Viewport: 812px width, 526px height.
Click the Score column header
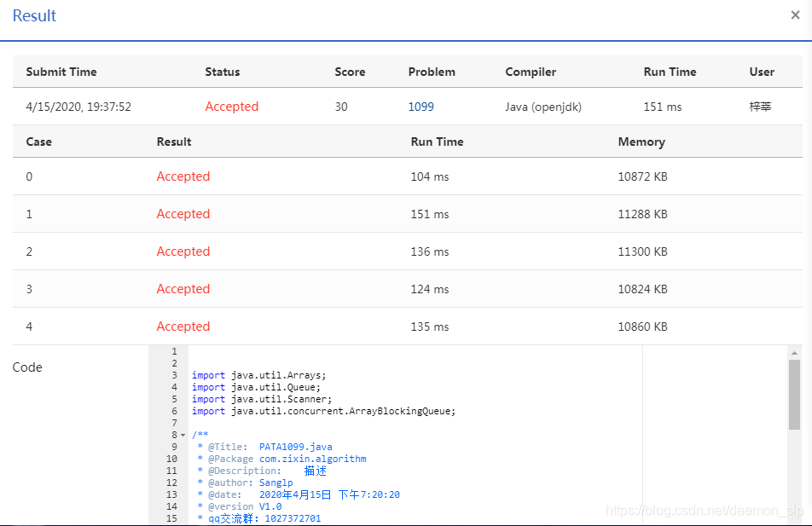click(x=350, y=72)
